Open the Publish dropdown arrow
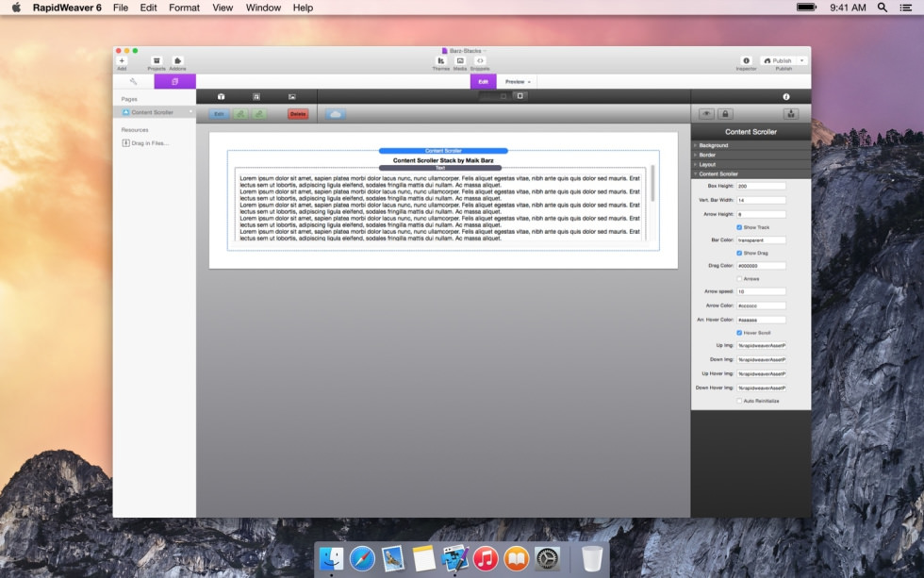The width and height of the screenshot is (924, 578). (x=802, y=60)
